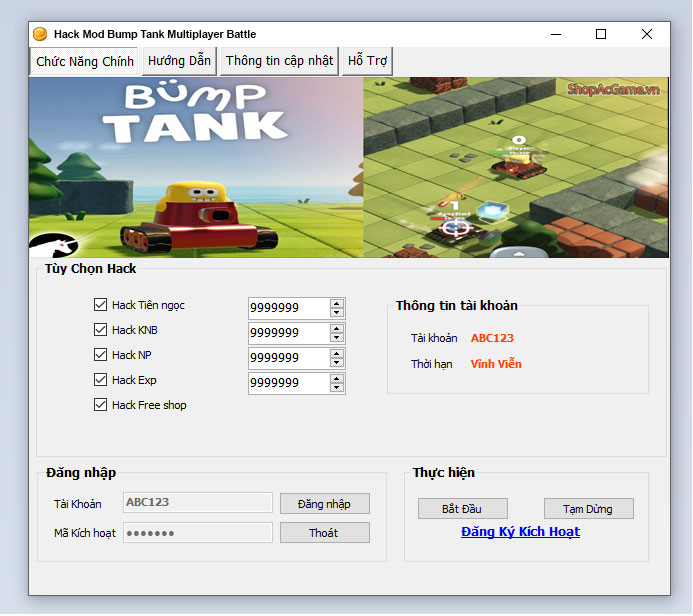Decrease the Hack Exp value with down arrow
The height and width of the screenshot is (616, 693).
[x=337, y=388]
